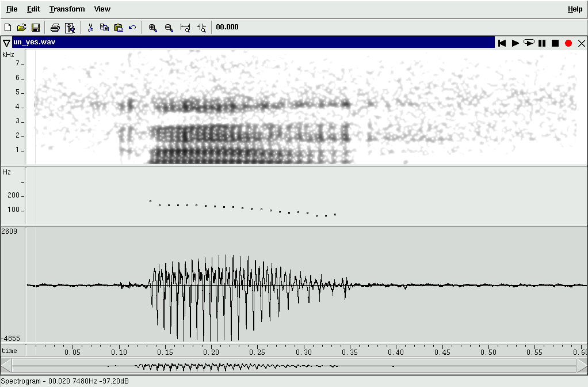This screenshot has width=588, height=387.
Task: Stop playback with the square button
Action: [x=555, y=43]
